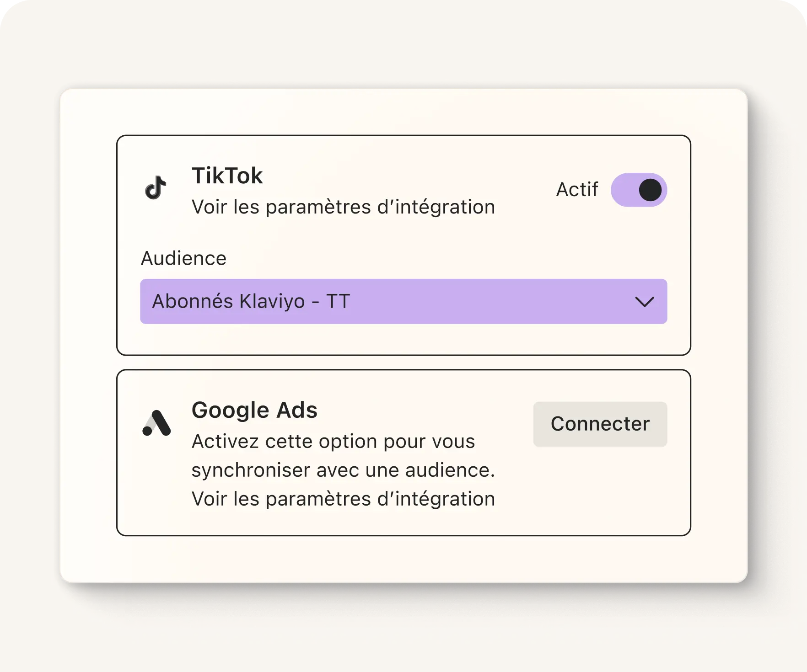Click the purple Abonnés Klaviyo - TT field

click(x=403, y=302)
